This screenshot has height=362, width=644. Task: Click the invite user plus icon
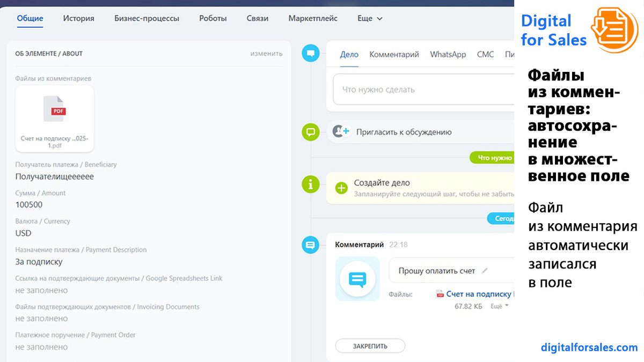[341, 131]
